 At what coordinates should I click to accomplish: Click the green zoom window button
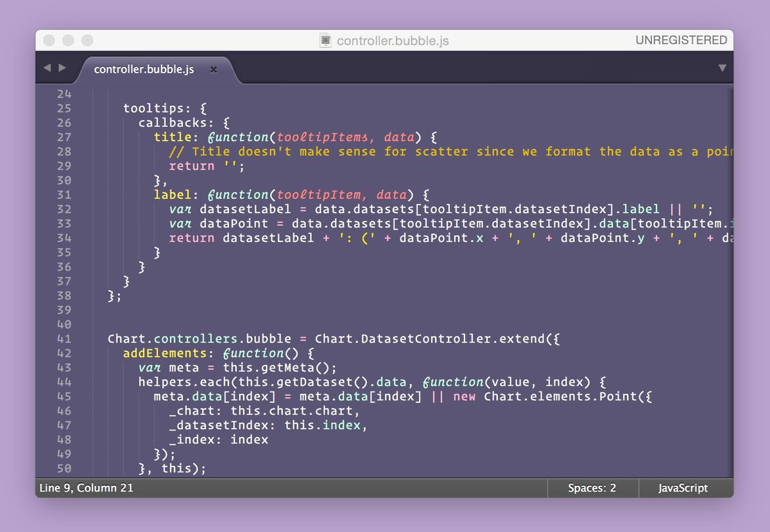coord(87,40)
